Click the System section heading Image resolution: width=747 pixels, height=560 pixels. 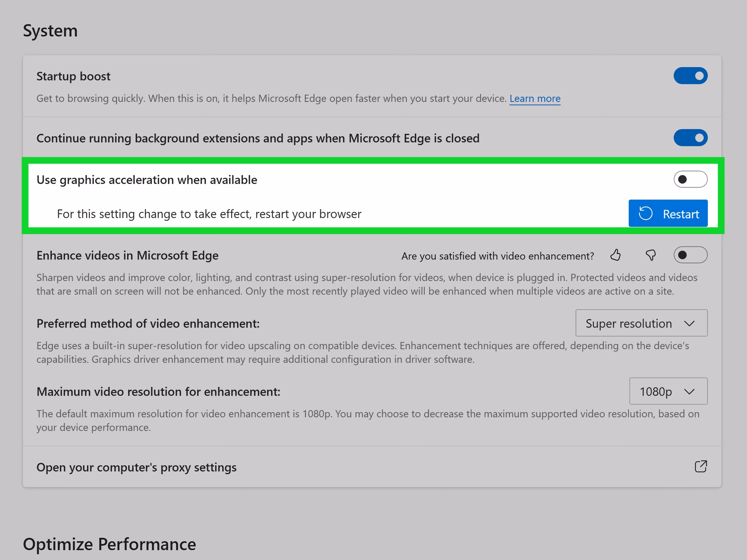tap(50, 31)
